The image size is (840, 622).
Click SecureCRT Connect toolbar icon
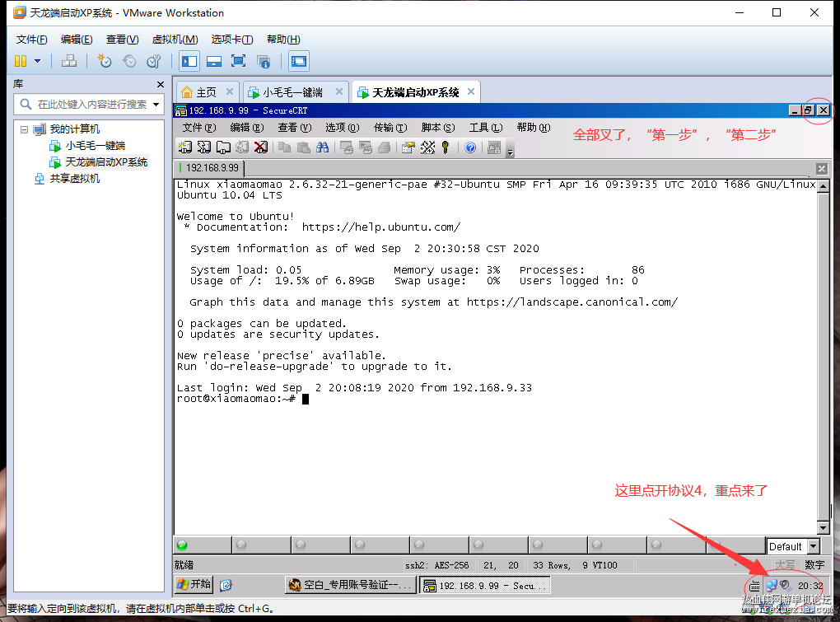pos(185,147)
